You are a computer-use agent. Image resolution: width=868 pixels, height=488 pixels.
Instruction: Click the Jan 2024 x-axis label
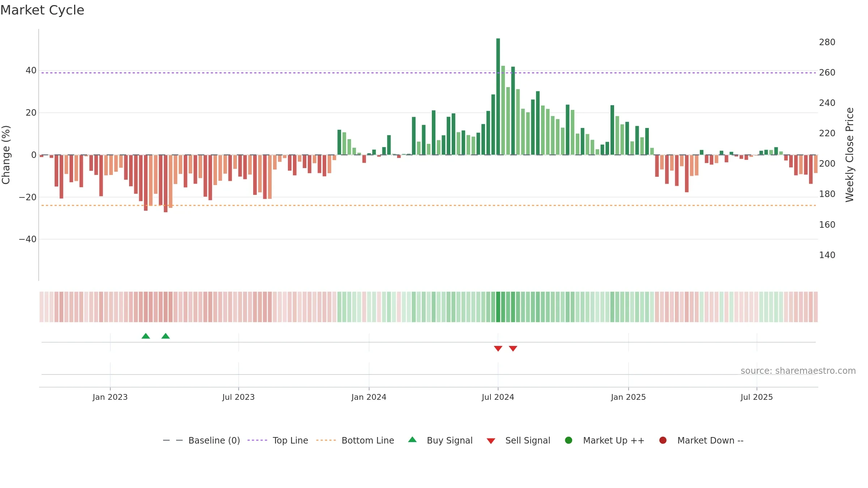click(x=369, y=397)
